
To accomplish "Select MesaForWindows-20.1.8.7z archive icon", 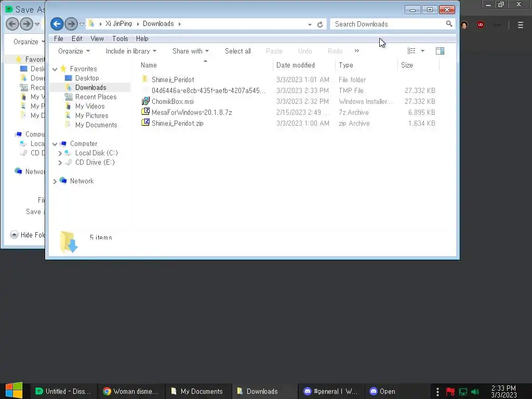I will pos(145,112).
